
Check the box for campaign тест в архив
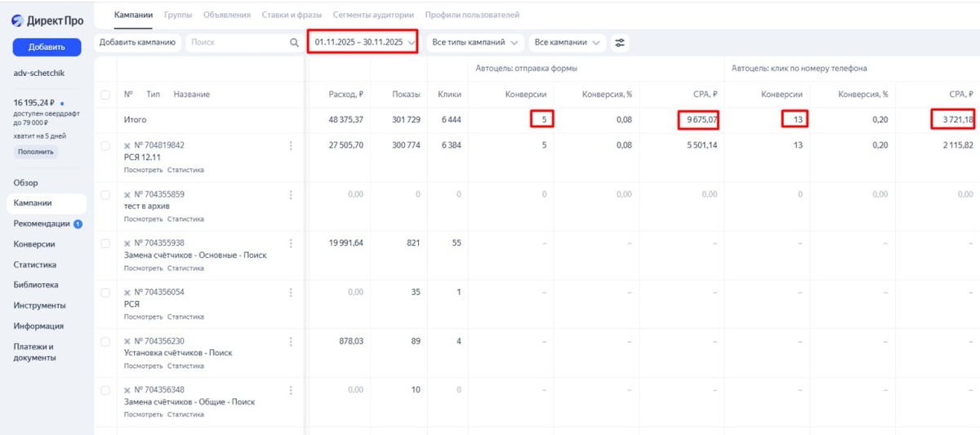pos(105,195)
